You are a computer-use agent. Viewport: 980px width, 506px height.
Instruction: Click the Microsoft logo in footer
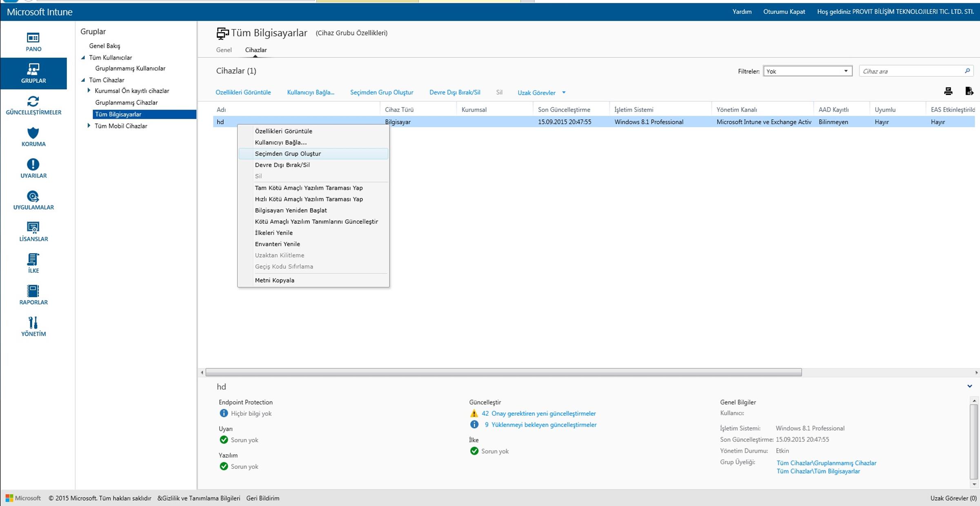(x=23, y=498)
